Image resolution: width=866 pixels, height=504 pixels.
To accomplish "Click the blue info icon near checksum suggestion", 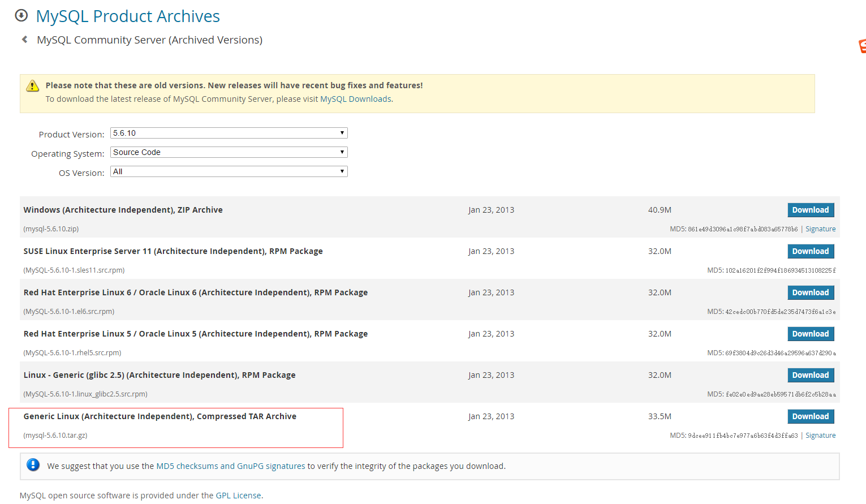I will click(x=32, y=466).
